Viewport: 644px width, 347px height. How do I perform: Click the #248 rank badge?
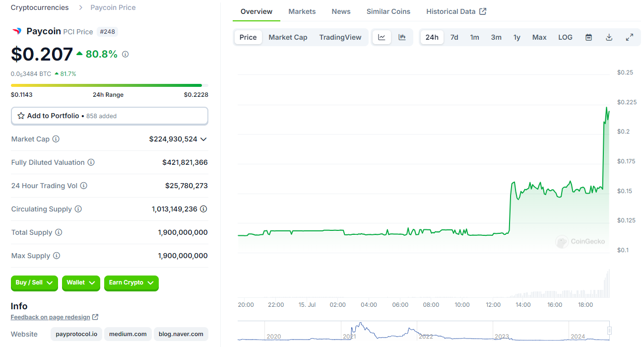[x=107, y=31]
